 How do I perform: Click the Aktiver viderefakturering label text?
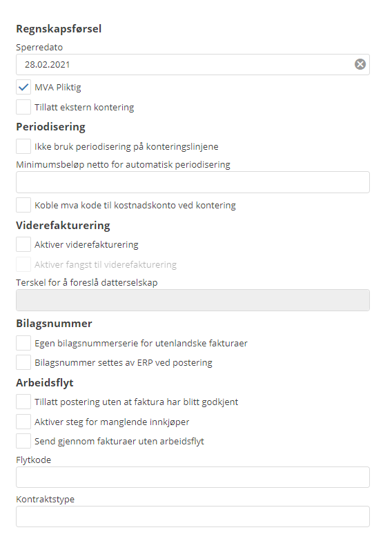[x=86, y=244]
